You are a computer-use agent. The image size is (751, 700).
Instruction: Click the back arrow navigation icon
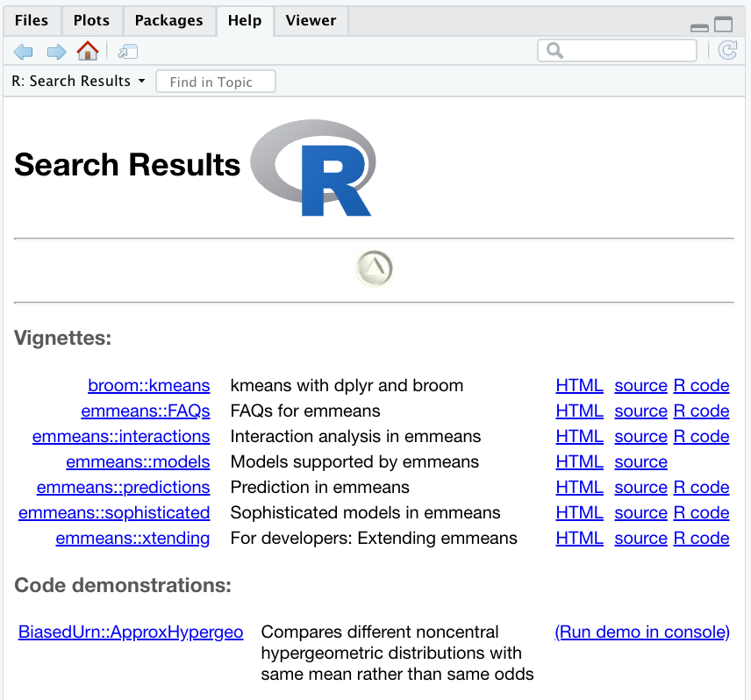coord(23,52)
